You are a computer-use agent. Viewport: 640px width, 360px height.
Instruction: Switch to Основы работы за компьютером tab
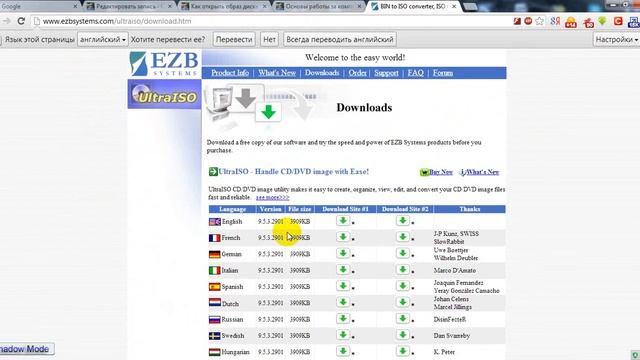319,7
